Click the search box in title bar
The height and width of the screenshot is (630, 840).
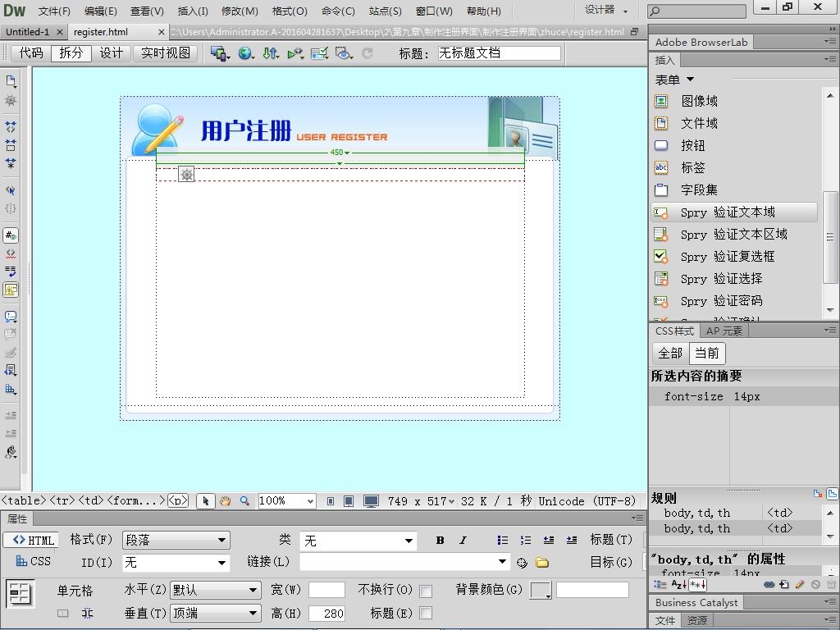[x=696, y=11]
